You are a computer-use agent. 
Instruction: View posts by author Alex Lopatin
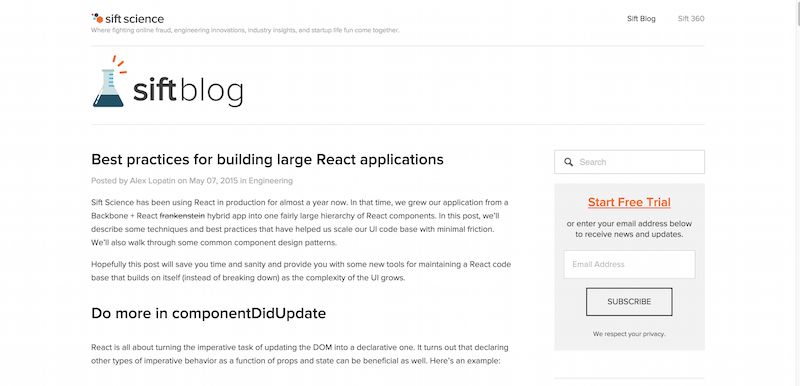click(x=153, y=181)
